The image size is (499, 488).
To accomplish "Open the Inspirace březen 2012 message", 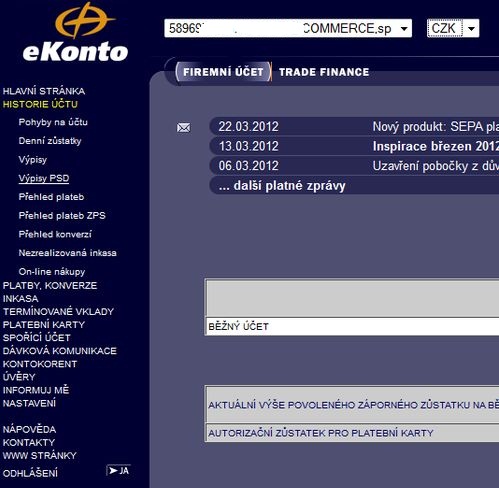I will 354,146.
